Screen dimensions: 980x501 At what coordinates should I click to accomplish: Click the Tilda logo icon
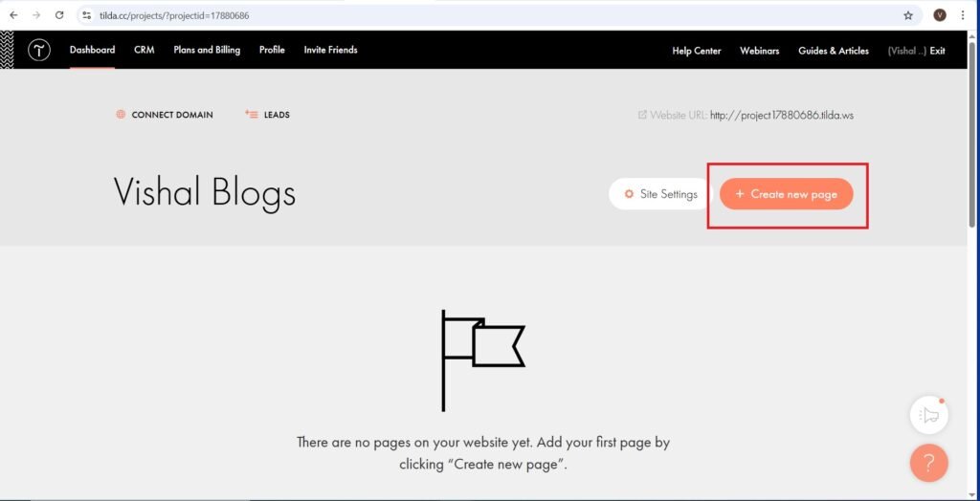(38, 51)
